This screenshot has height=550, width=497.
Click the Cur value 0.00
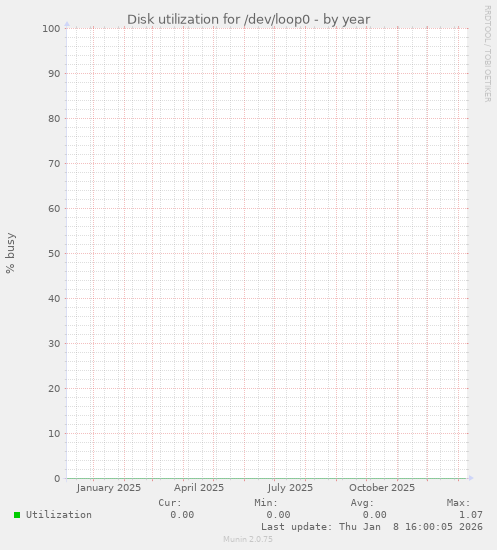click(x=182, y=515)
